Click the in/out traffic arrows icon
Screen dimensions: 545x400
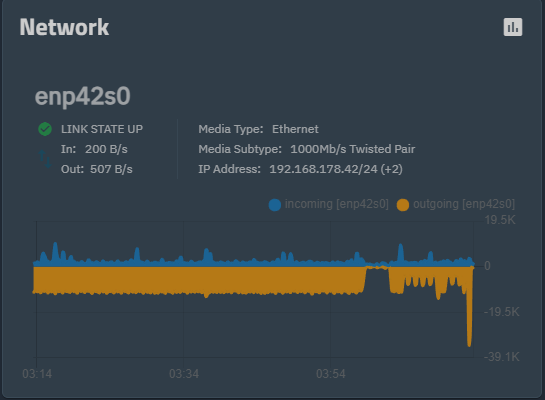45,159
